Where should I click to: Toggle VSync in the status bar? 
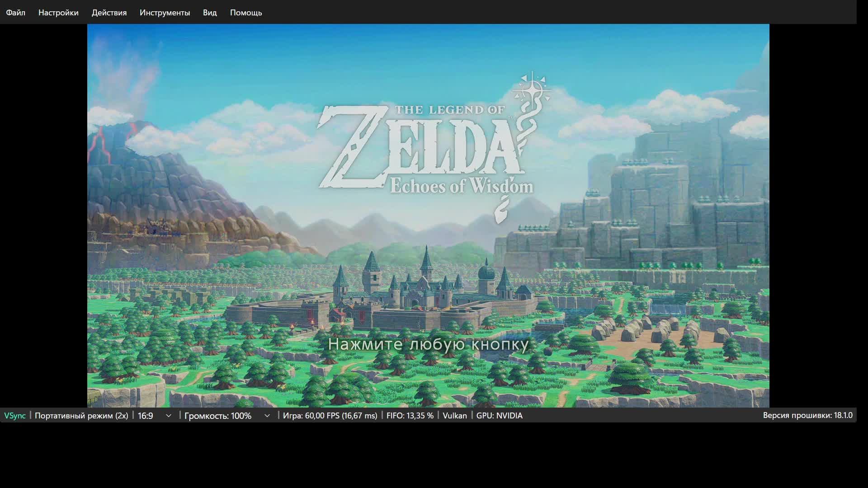(x=15, y=415)
